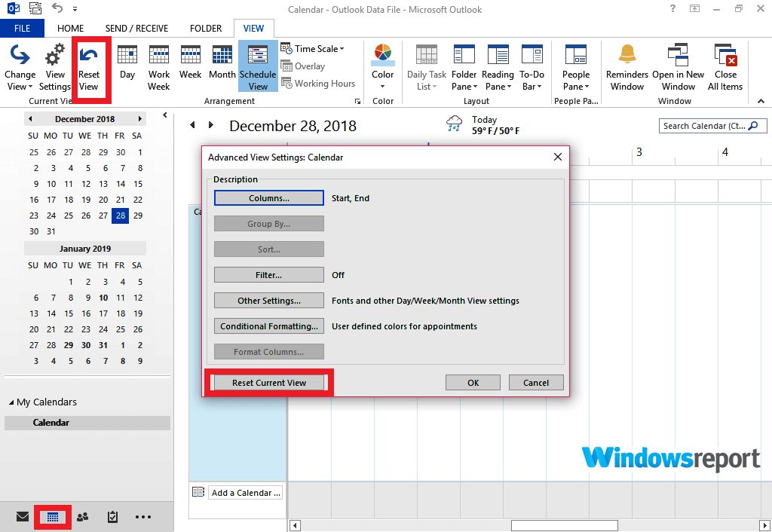This screenshot has width=772, height=532.
Task: Go back one day in calendar
Action: coord(192,125)
